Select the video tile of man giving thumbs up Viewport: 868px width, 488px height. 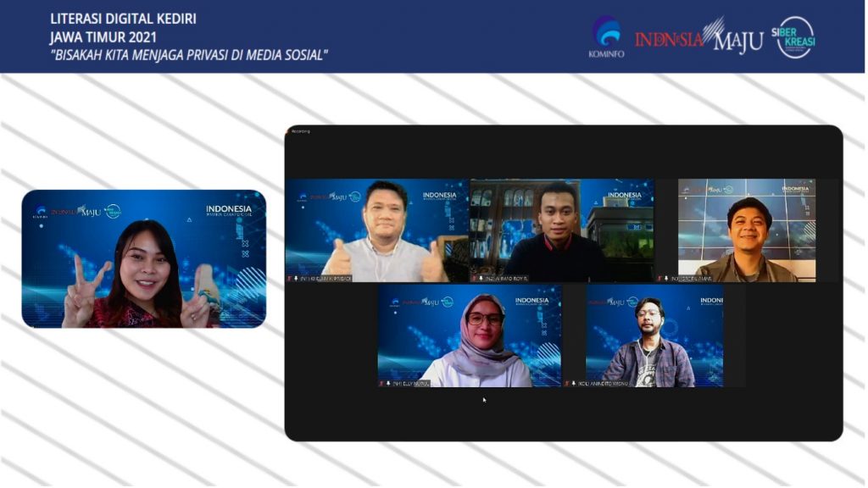click(x=376, y=229)
